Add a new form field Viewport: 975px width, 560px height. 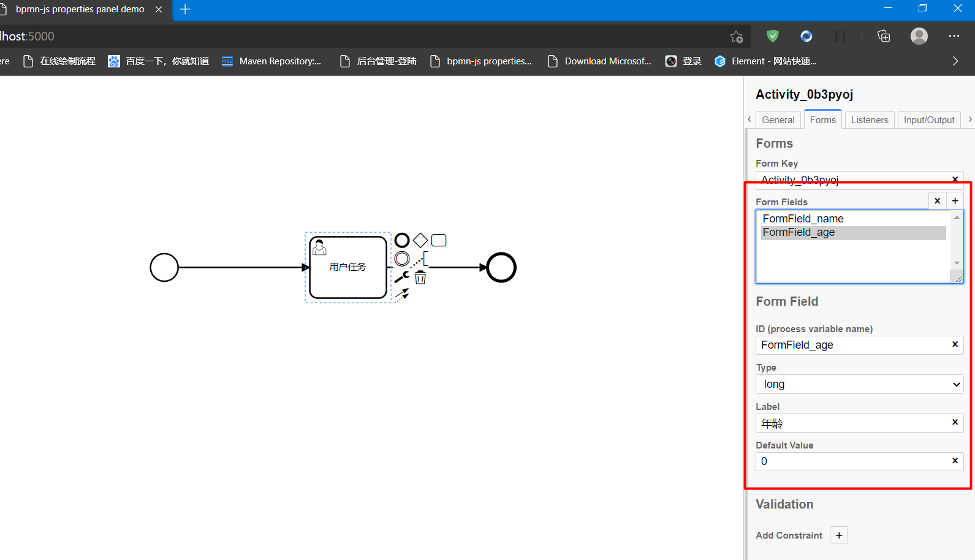click(x=955, y=201)
